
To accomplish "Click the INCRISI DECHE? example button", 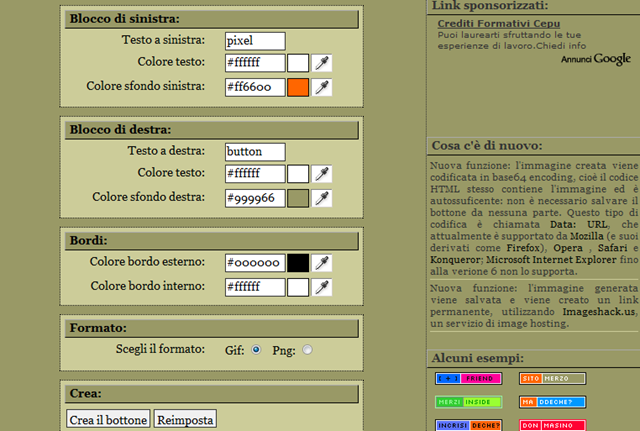I will (x=469, y=425).
